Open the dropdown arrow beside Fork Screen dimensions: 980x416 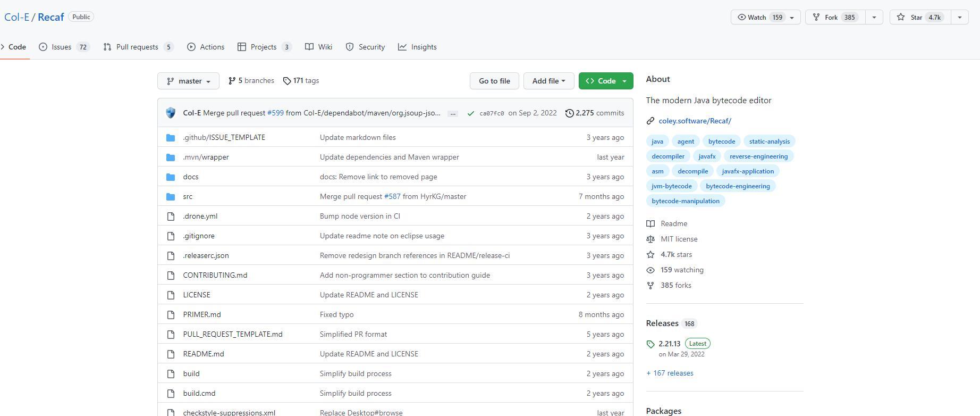pos(874,17)
